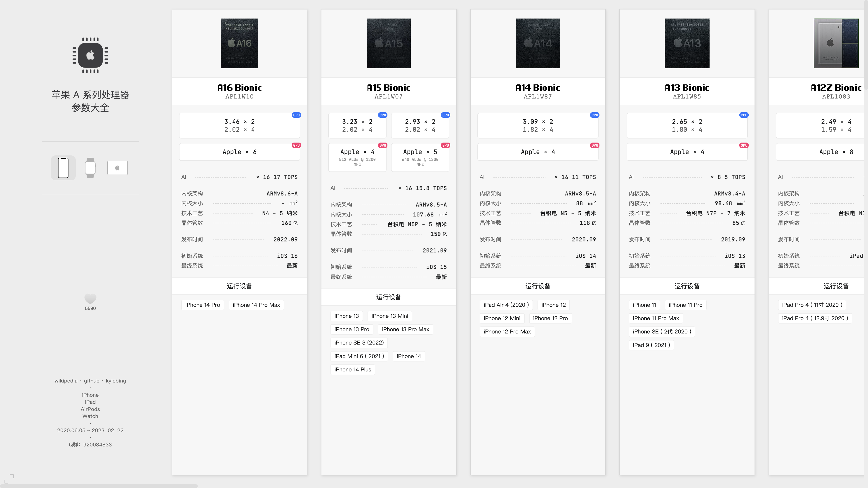Select the Mac display category icon
This screenshot has width=868, height=488.
click(x=117, y=168)
